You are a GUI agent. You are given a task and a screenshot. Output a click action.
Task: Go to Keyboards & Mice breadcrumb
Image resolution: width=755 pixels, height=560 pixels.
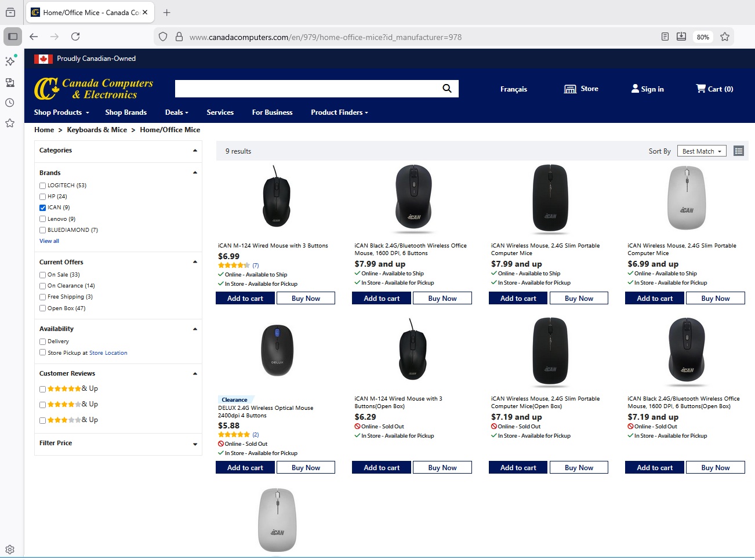click(x=97, y=130)
